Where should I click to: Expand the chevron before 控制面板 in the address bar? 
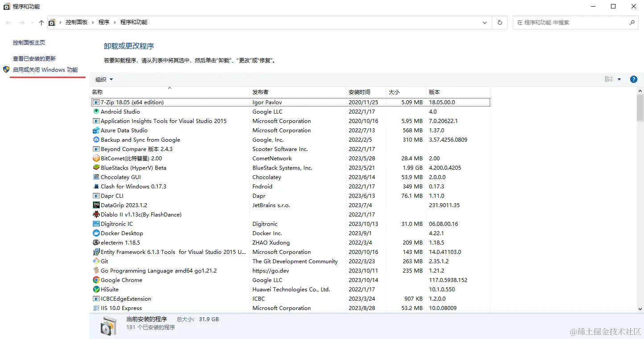click(x=61, y=22)
